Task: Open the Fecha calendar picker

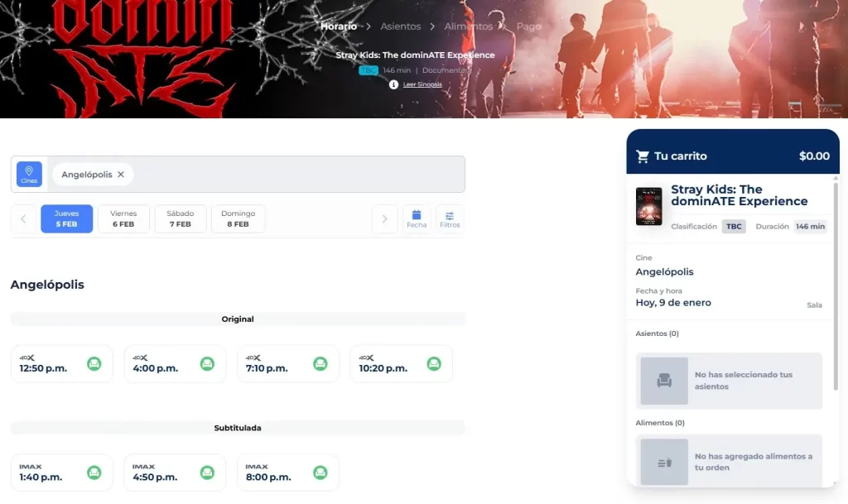Action: 417,218
